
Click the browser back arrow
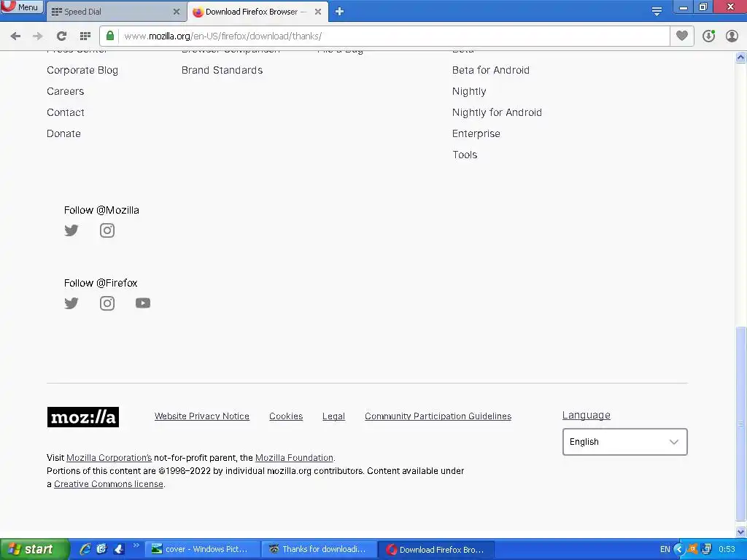pos(15,36)
